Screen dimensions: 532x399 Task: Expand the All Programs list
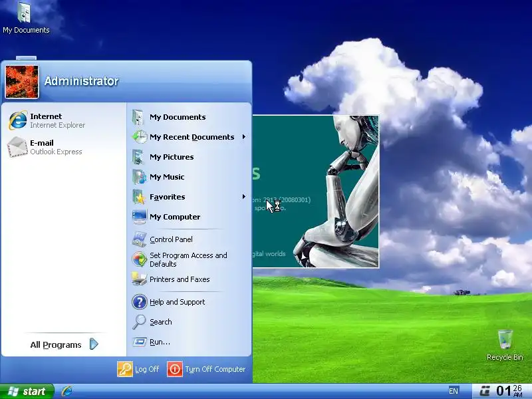click(x=64, y=344)
